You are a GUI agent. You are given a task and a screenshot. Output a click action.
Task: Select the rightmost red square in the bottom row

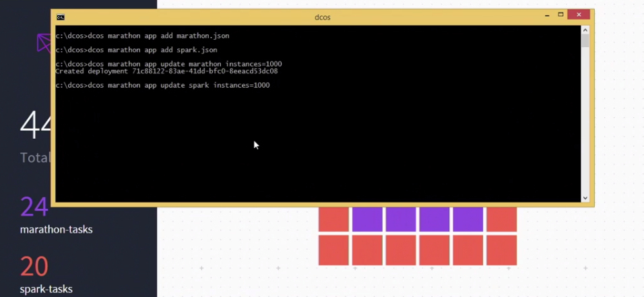coord(501,250)
